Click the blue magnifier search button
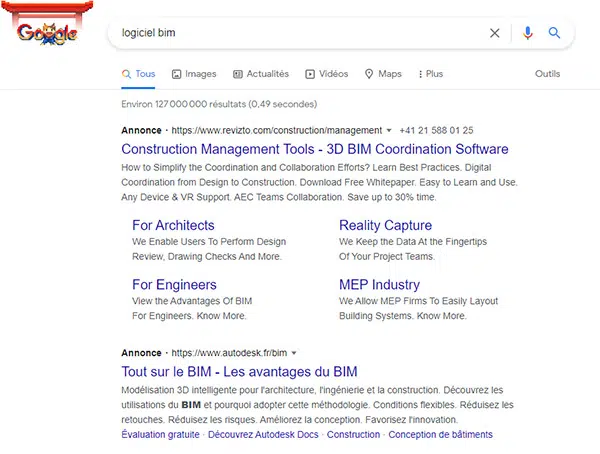600x454 pixels. point(554,33)
